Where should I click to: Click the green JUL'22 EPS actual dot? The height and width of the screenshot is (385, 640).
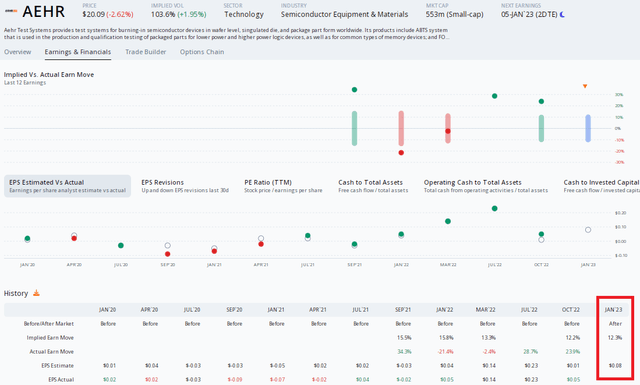(495, 208)
